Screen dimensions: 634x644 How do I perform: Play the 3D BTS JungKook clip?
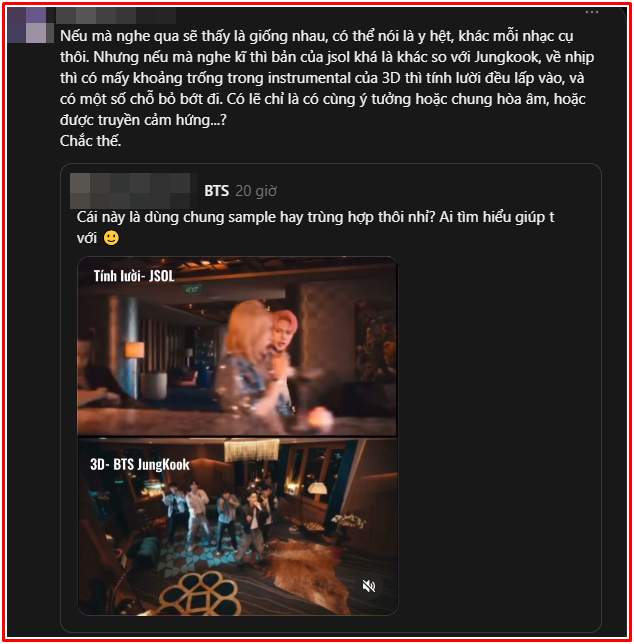tap(237, 527)
